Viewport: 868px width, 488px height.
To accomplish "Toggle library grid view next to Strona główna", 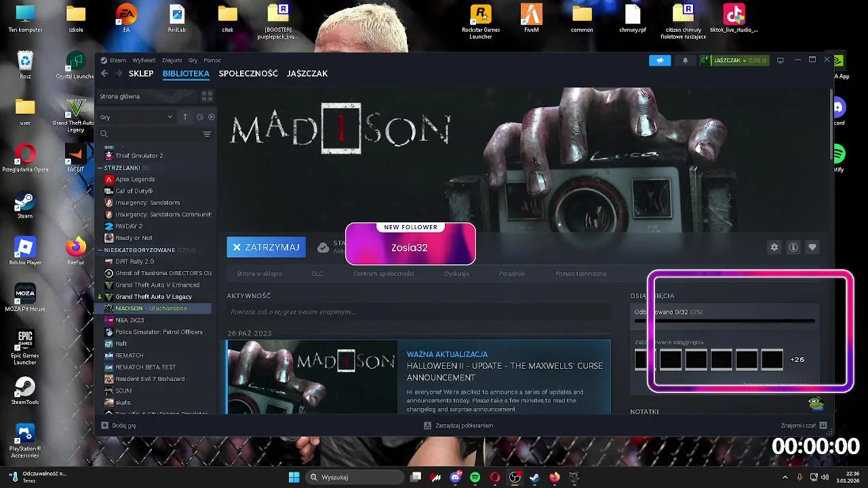I will coord(207,96).
